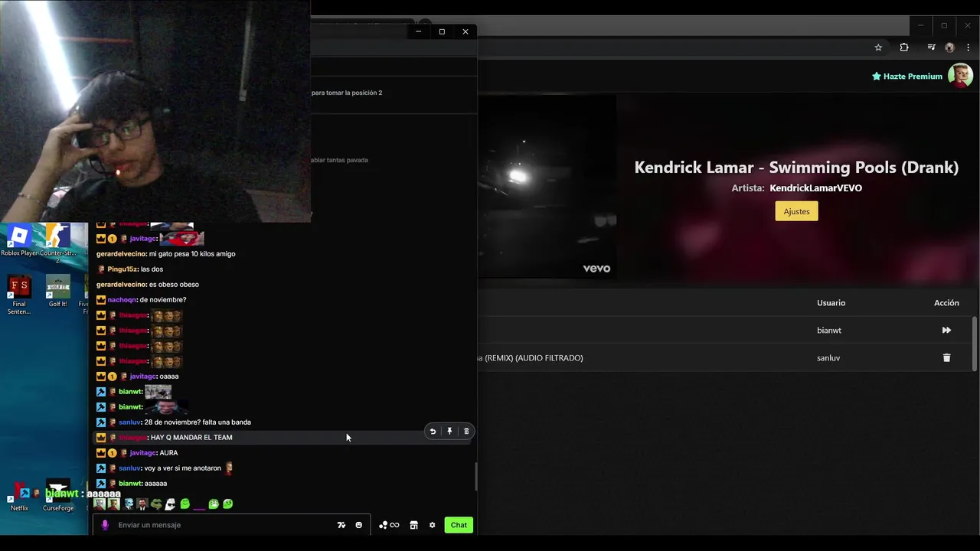Pin the hovered HAY Q MANDAR EL TEAM message
Screen dimensions: 980x551
tap(449, 432)
